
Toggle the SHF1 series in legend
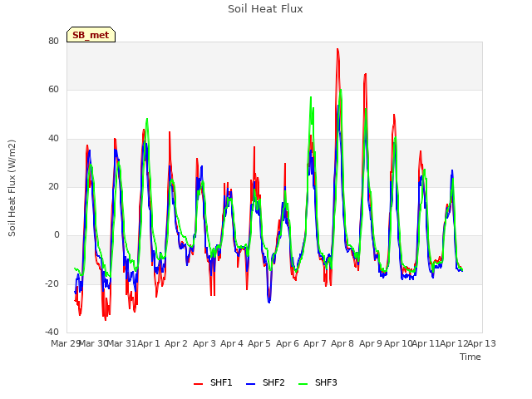[x=213, y=382]
